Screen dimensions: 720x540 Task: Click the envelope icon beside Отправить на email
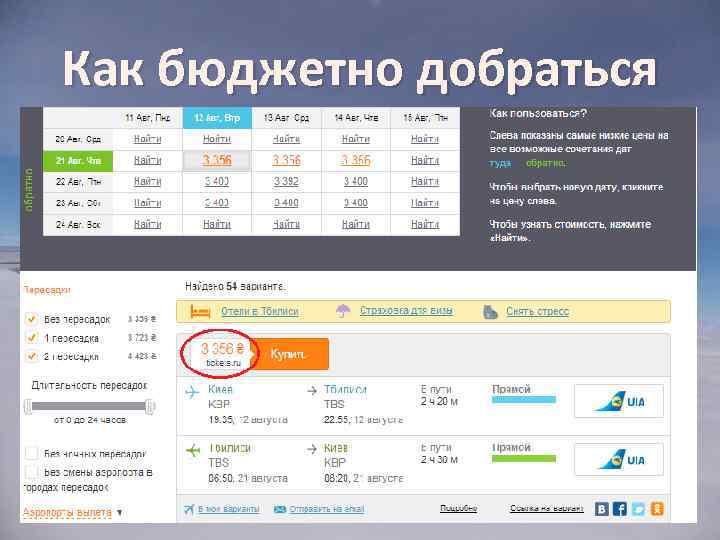pyautogui.click(x=280, y=509)
